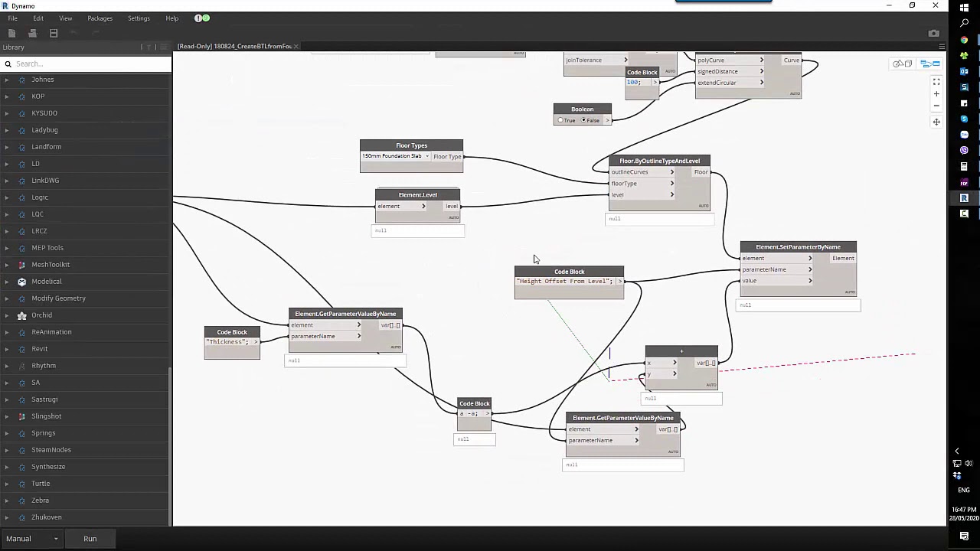
Task: Click the Floor.ByOutlineTypeAndLevel node title
Action: click(x=659, y=161)
